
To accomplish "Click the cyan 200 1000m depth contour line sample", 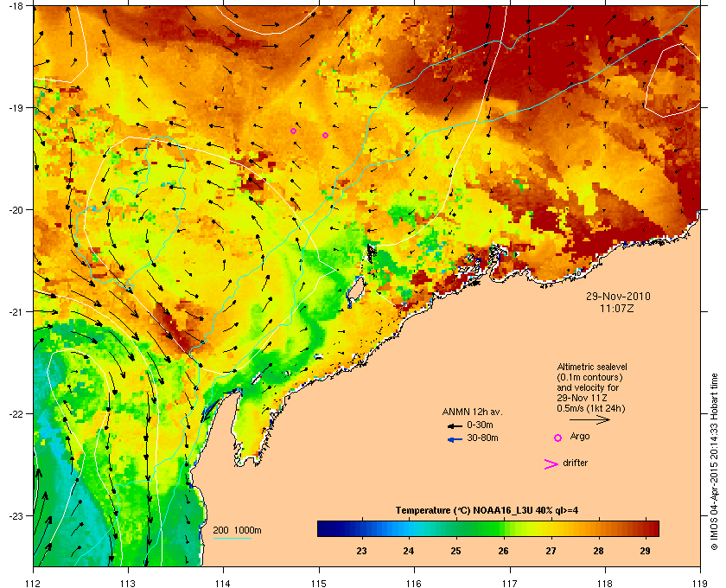I will [x=232, y=538].
